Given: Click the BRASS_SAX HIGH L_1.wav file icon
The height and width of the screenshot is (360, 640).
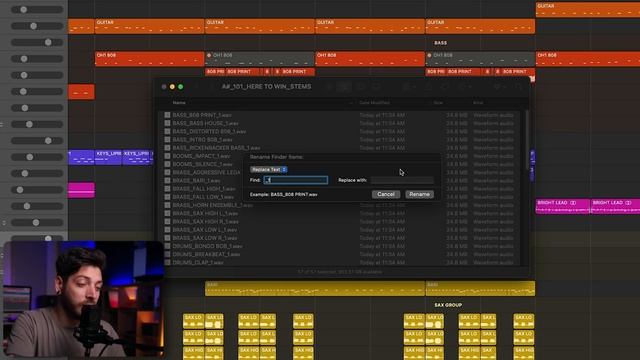Looking at the screenshot, I should tap(167, 213).
